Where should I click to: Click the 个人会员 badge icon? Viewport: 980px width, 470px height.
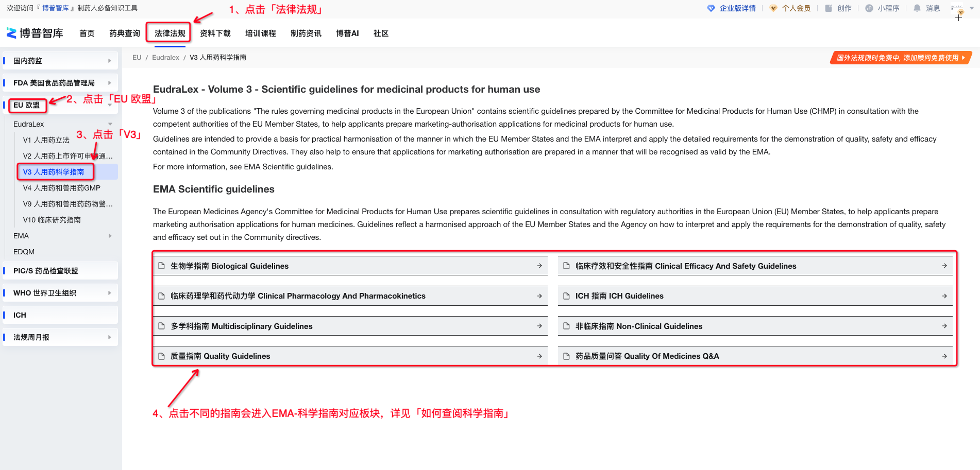(x=773, y=8)
